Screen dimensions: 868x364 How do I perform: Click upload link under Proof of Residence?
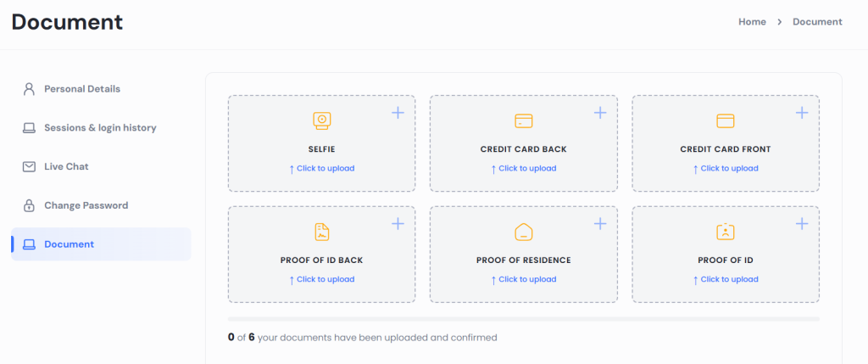point(523,279)
